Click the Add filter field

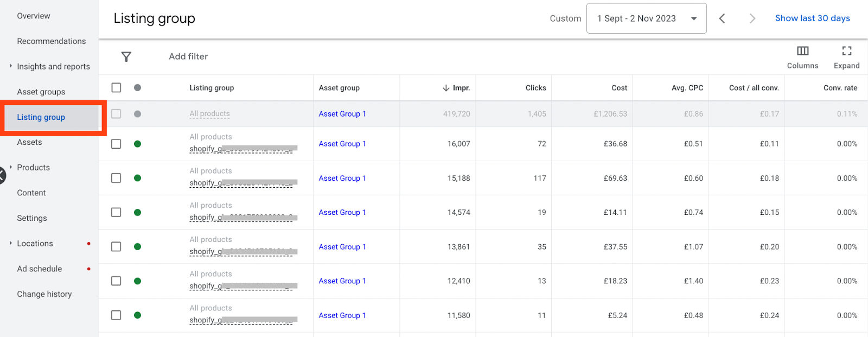tap(188, 56)
